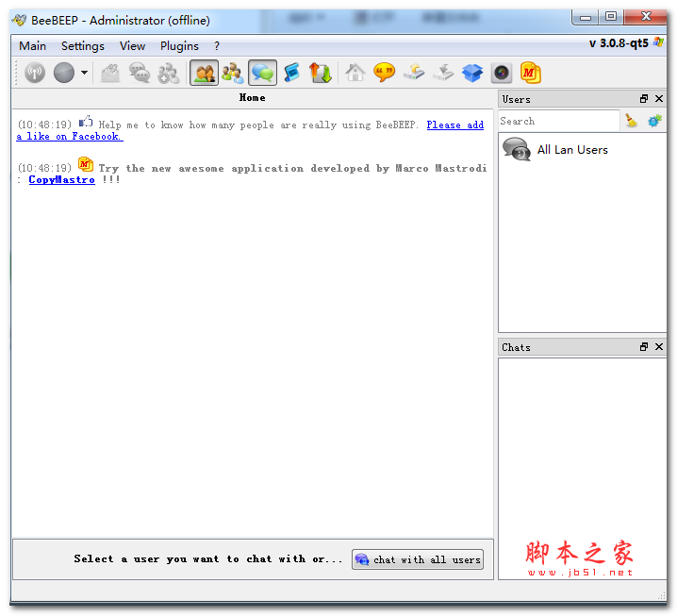Viewport: 677px width, 616px height.
Task: Open file transfers up-down arrows icon
Action: click(321, 72)
